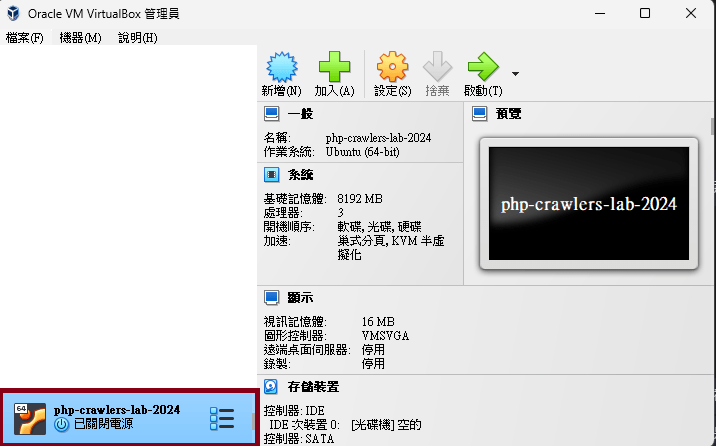Click the 存儲裝置 disk icon
Viewport: 716px width, 446px height.
pos(271,387)
